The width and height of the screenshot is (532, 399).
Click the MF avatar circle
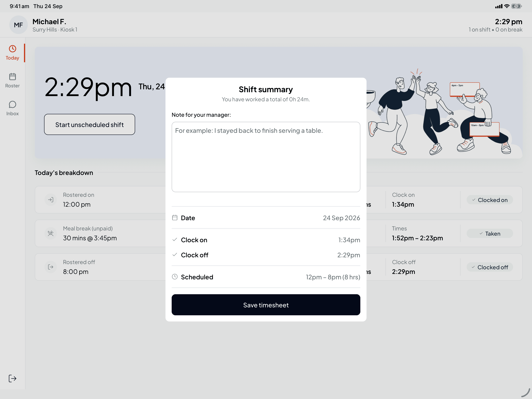point(18,25)
